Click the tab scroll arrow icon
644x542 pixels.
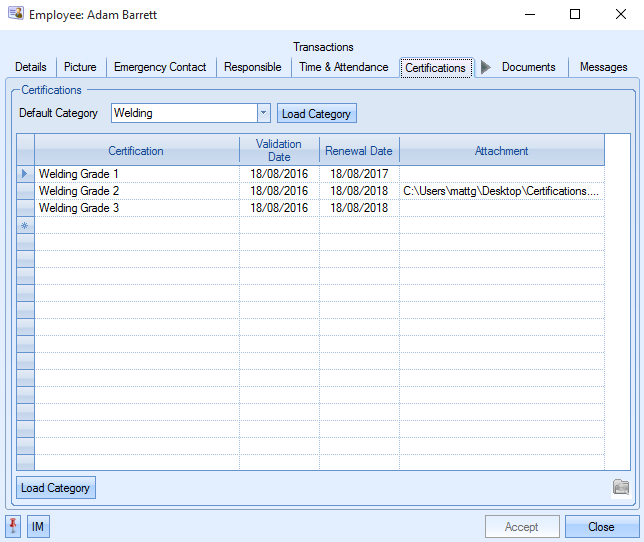tap(486, 67)
